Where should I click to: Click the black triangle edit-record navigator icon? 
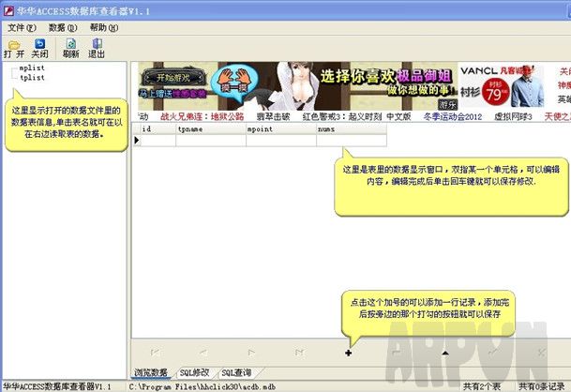444,353
